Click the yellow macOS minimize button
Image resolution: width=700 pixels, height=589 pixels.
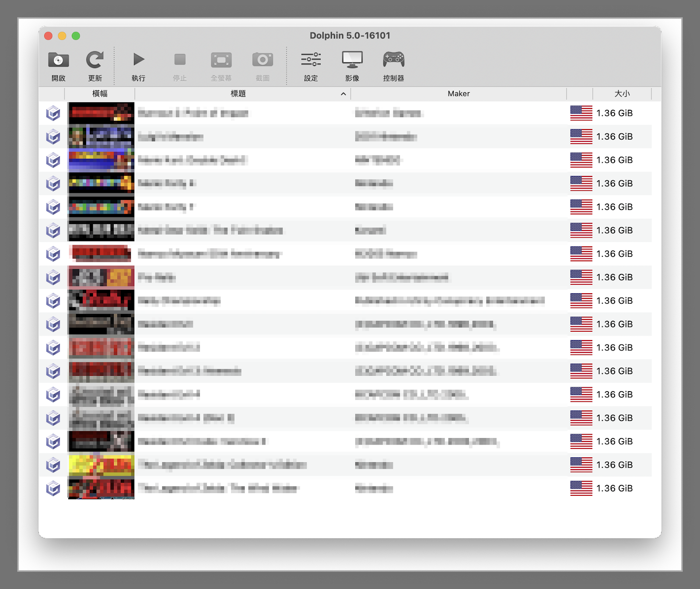[62, 36]
